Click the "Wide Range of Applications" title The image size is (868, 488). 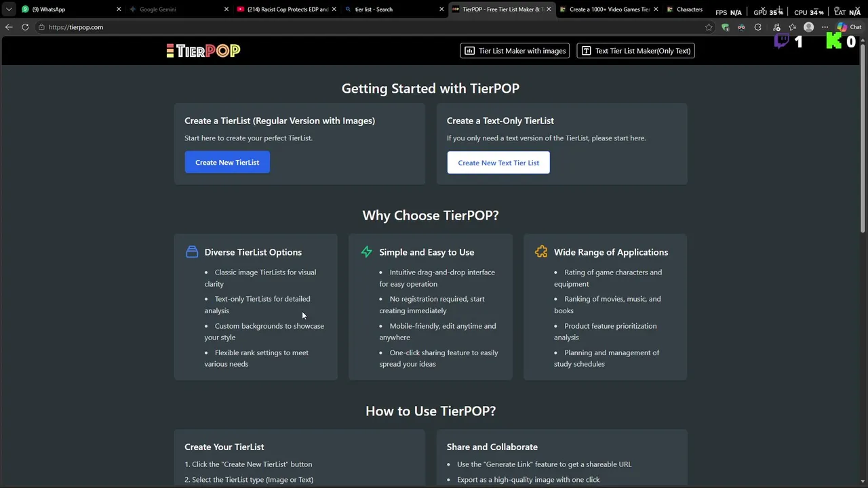point(611,252)
